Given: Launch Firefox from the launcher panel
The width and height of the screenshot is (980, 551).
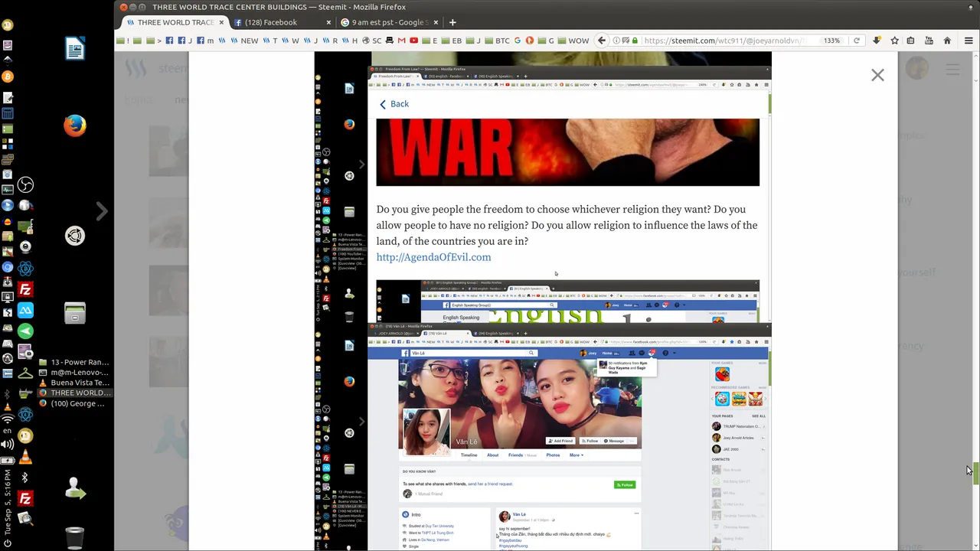Looking at the screenshot, I should tap(74, 125).
